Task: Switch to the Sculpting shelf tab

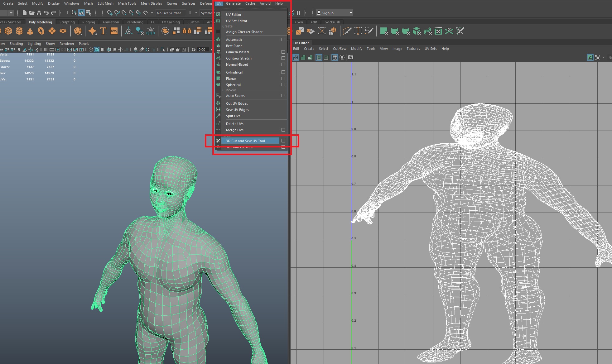Action: click(x=67, y=22)
